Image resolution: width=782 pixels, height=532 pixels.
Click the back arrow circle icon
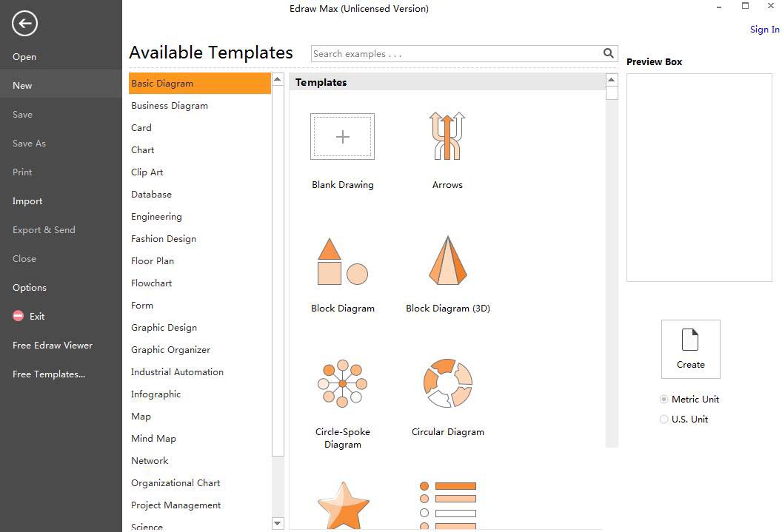(x=24, y=24)
